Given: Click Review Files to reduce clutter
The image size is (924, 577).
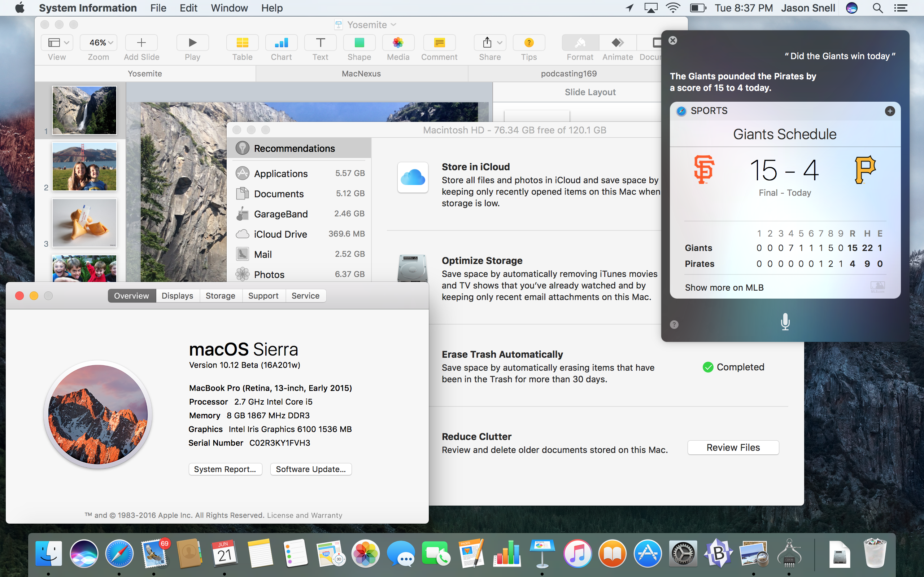Looking at the screenshot, I should (x=733, y=448).
